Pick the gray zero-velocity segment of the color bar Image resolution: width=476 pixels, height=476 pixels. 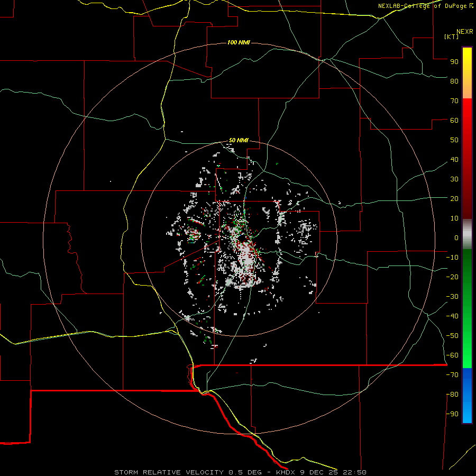[467, 234]
